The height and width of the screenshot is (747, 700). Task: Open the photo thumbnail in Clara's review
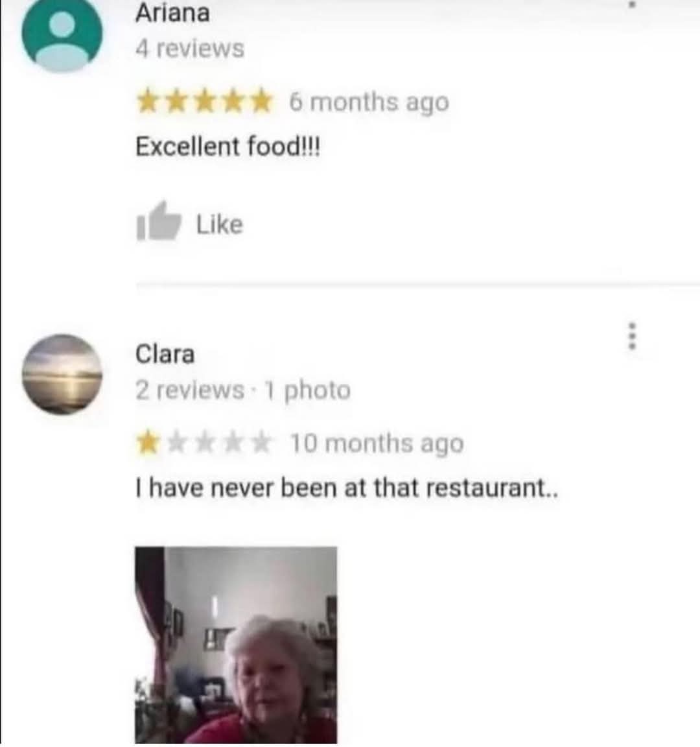(x=236, y=645)
